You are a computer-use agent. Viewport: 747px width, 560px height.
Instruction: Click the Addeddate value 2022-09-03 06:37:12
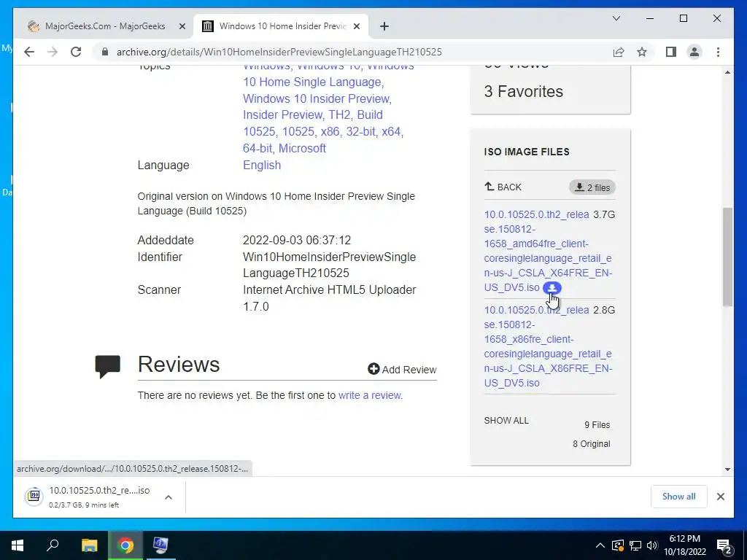297,241
